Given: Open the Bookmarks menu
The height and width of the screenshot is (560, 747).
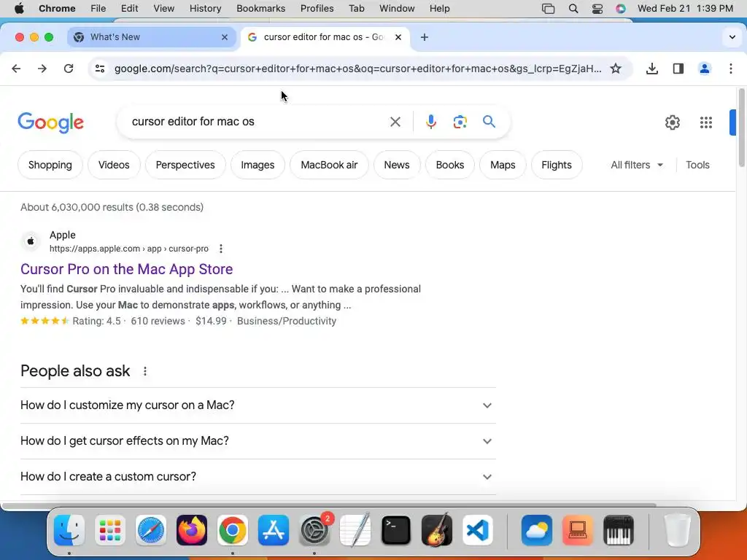Looking at the screenshot, I should (260, 9).
